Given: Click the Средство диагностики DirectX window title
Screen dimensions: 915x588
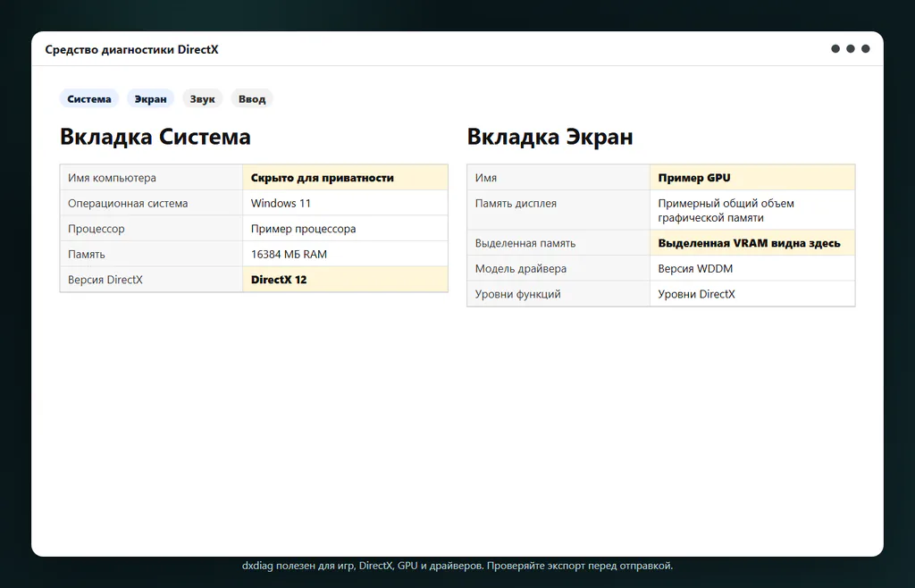Looking at the screenshot, I should click(132, 49).
